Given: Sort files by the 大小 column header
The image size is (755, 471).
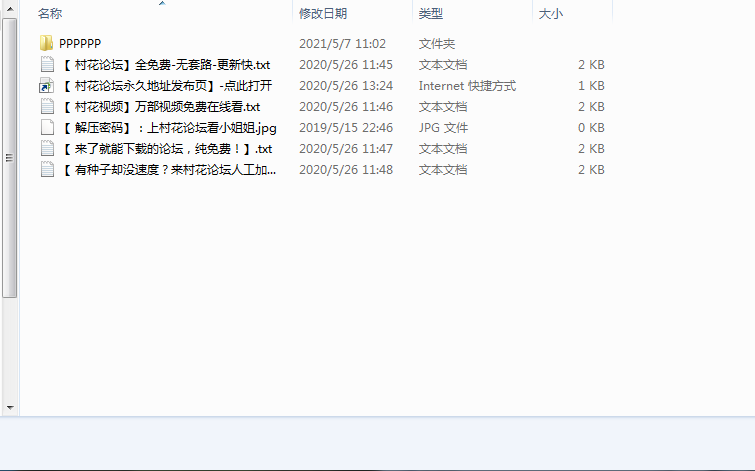Looking at the screenshot, I should point(551,14).
